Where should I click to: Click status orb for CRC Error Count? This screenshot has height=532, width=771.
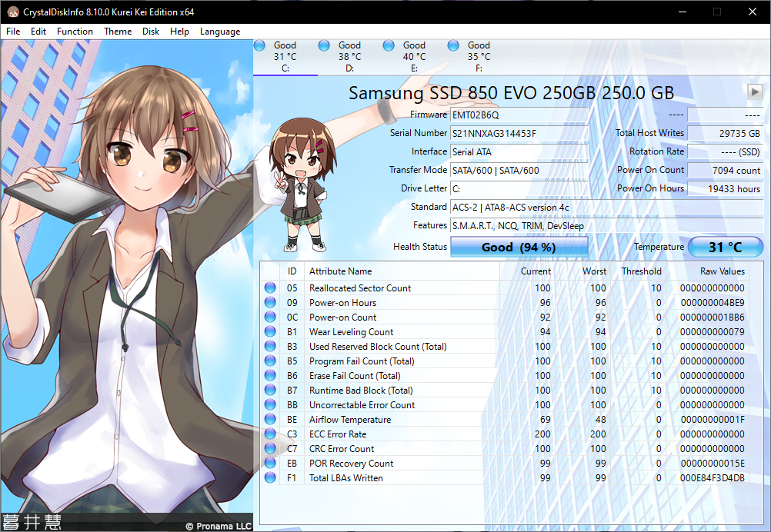[270, 448]
